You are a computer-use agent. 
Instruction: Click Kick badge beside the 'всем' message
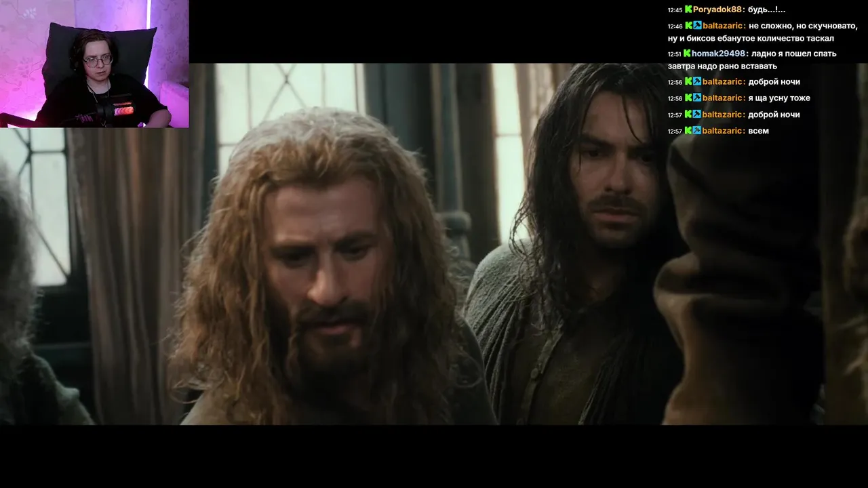(x=688, y=131)
